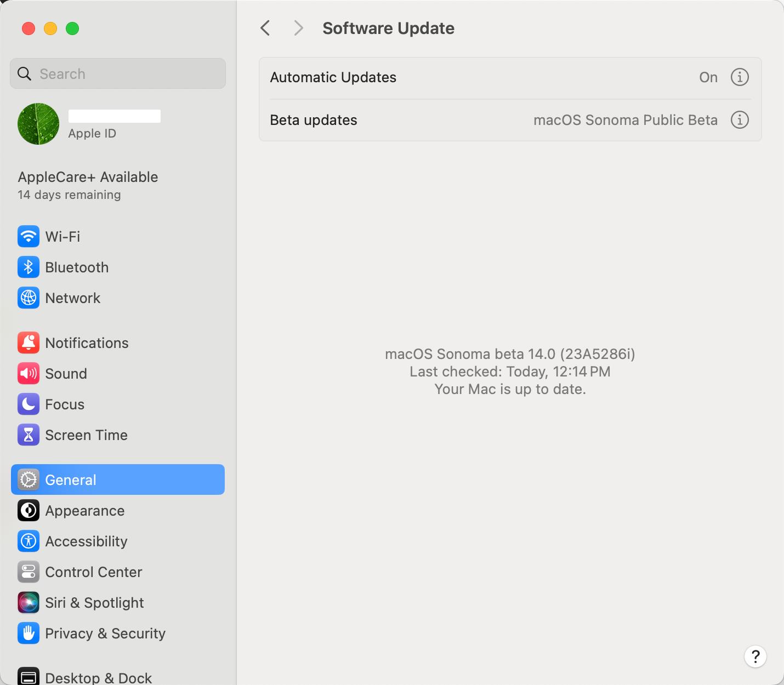Click 'macOS Sonoma Public Beta' value
784x685 pixels.
[626, 120]
